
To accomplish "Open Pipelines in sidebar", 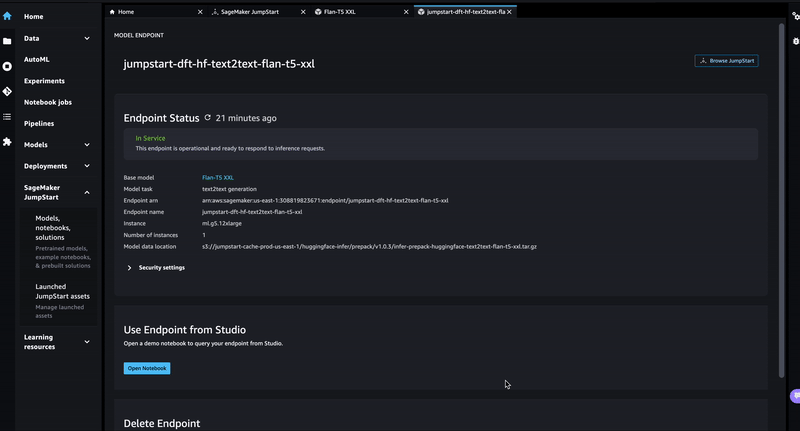I will 39,123.
